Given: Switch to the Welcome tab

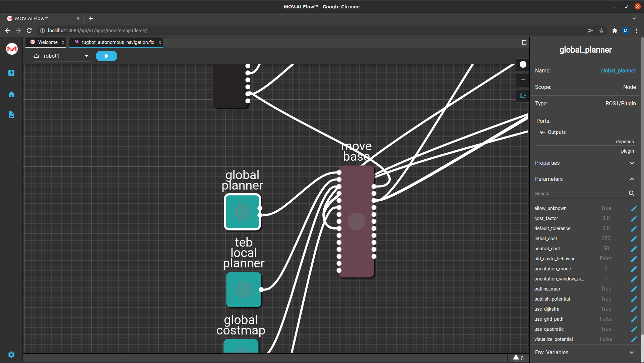Looking at the screenshot, I should click(48, 42).
